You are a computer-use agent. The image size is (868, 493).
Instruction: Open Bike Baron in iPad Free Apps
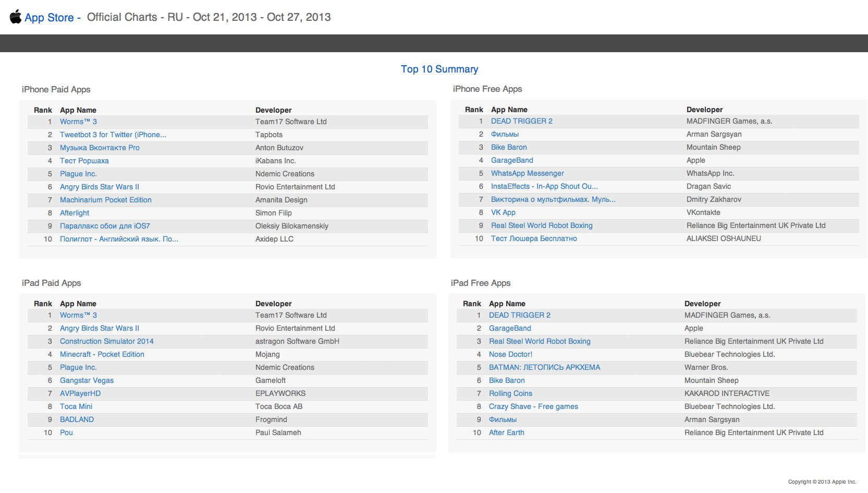pos(507,380)
